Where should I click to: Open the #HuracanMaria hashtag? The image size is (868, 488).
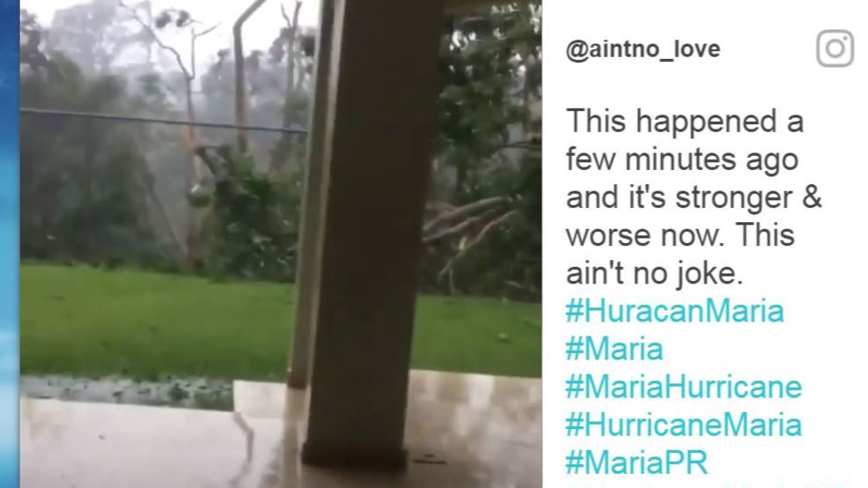point(675,311)
